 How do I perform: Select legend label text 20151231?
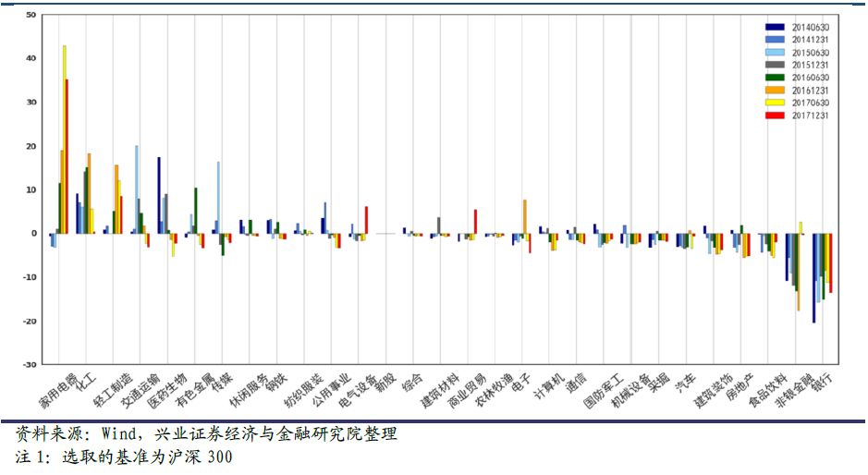click(811, 65)
